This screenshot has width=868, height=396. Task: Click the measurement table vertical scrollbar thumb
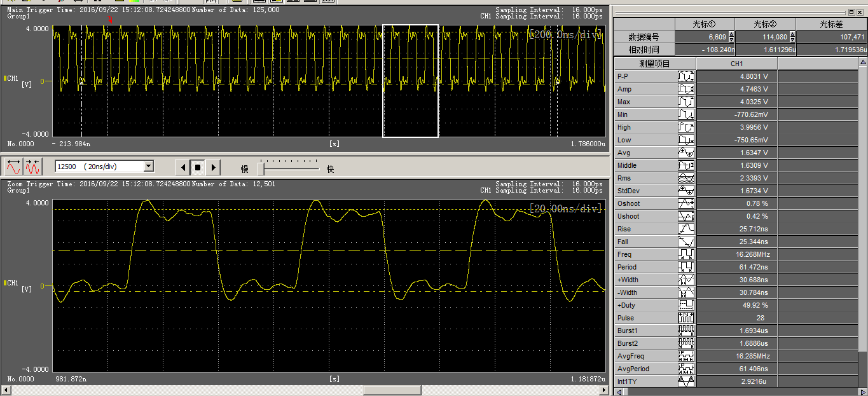point(863,210)
